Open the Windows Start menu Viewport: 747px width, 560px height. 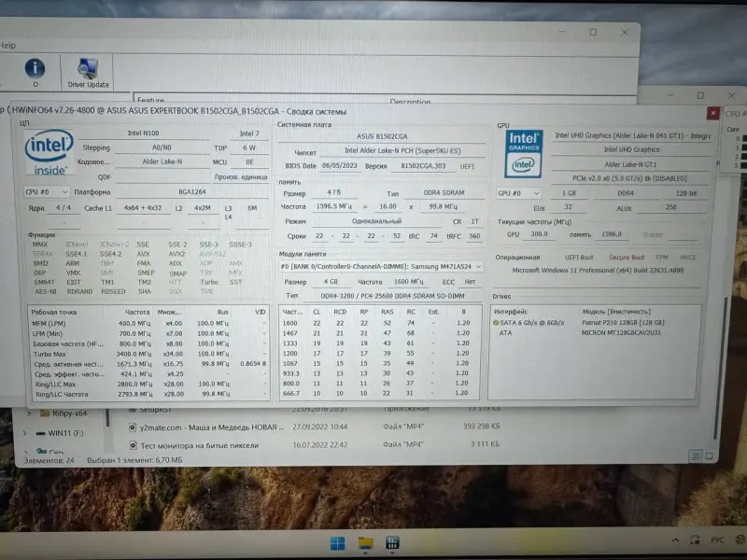(337, 543)
